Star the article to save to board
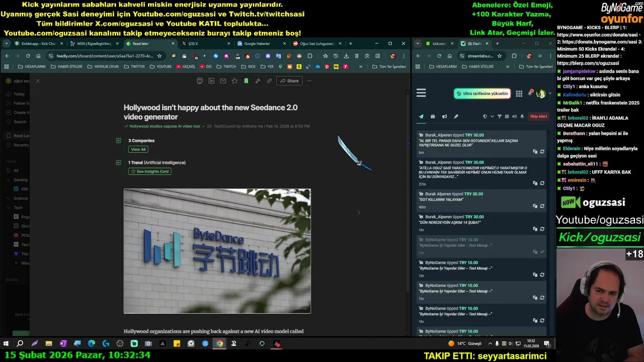 tap(234, 81)
